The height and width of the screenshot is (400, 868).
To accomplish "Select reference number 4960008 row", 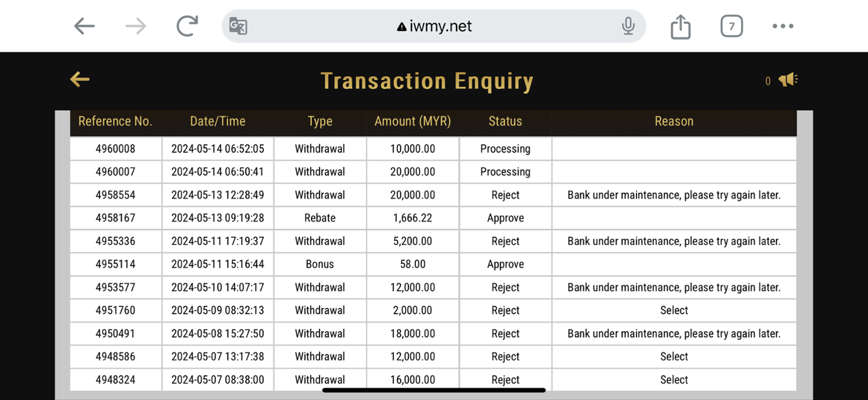I will [x=115, y=149].
